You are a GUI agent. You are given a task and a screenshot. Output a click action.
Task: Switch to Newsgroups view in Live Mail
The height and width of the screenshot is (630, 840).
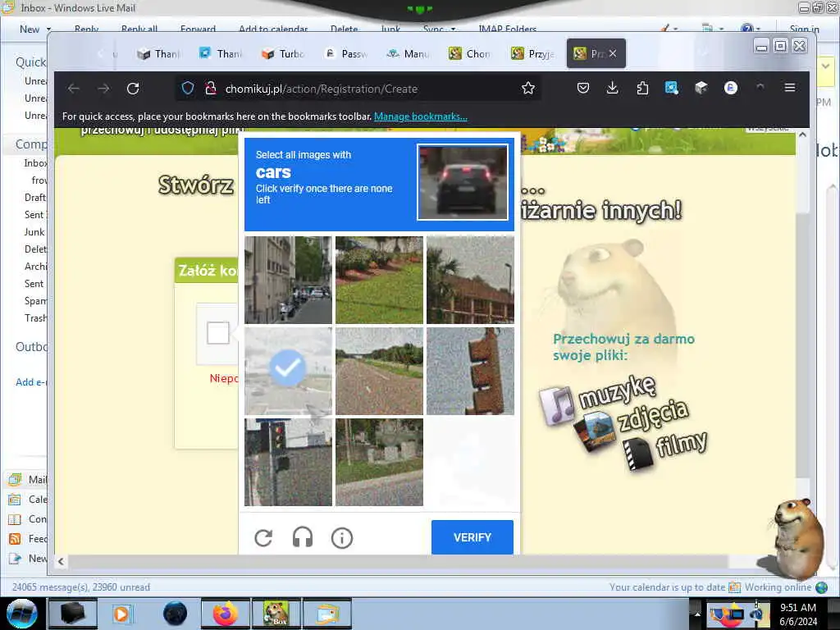point(29,558)
